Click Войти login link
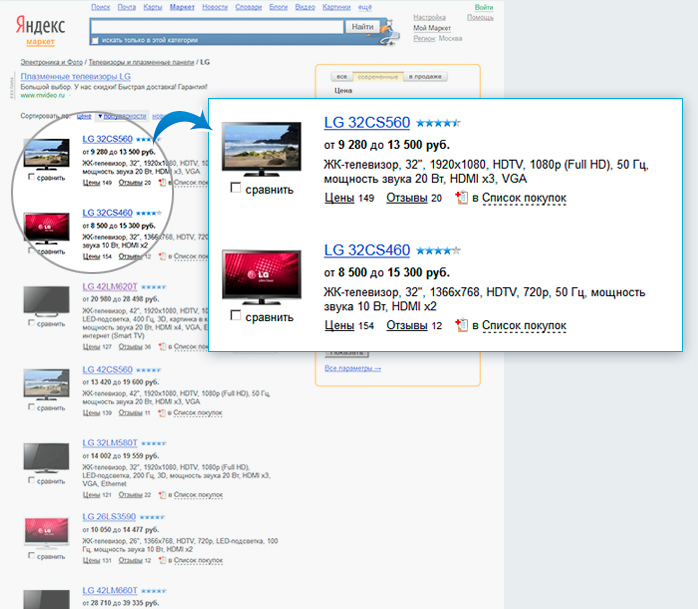 click(x=483, y=7)
